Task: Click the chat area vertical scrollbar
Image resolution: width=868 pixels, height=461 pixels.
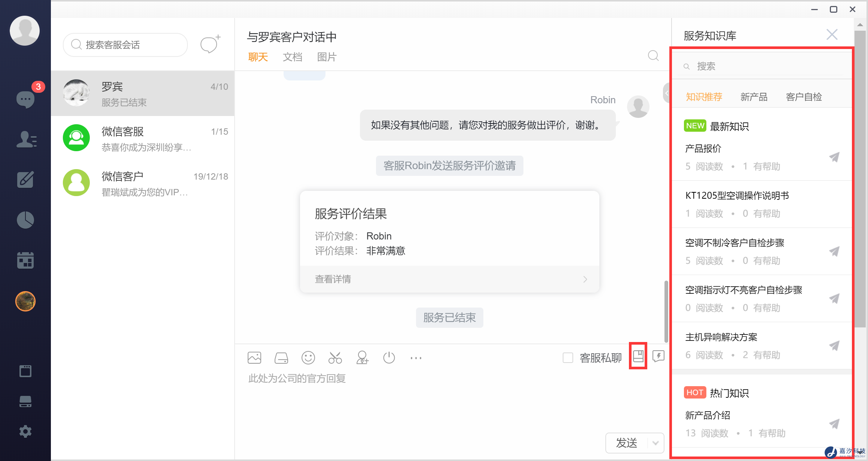Action: (666, 311)
